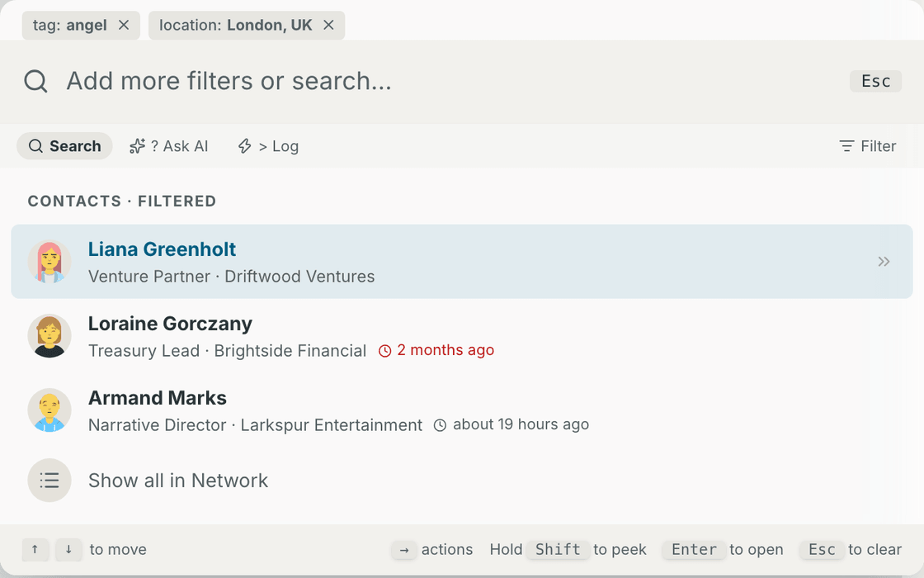Image resolution: width=924 pixels, height=578 pixels.
Task: Click the '2 months ago' timestamp
Action: [x=445, y=350]
